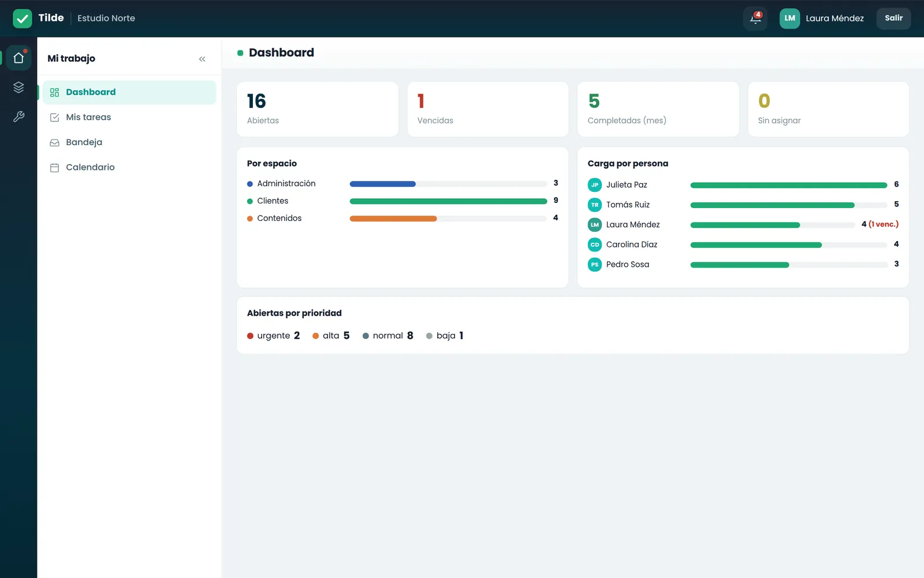
Task: Click the Calendario calendar icon
Action: [x=55, y=168]
